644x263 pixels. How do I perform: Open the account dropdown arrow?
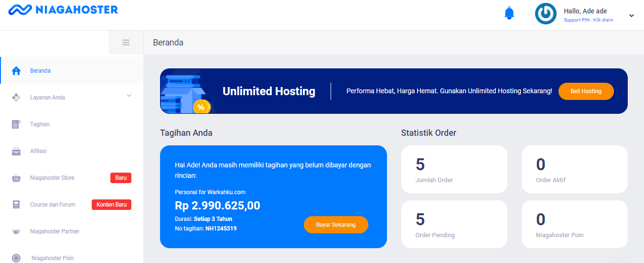[631, 15]
